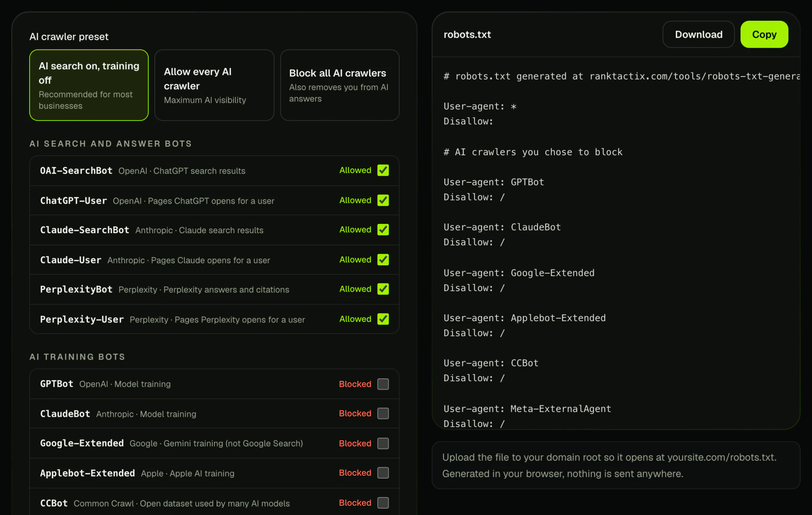Click the 'Blocked' status for Applebot-Extended
This screenshot has height=515, width=812.
355,473
